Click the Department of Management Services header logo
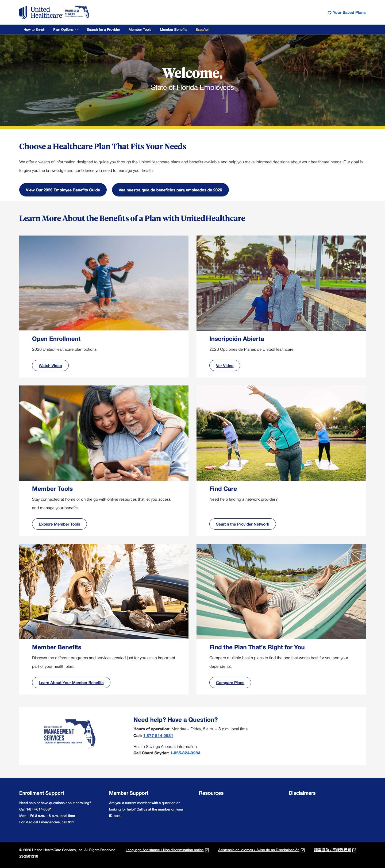The height and width of the screenshot is (868, 385). pos(77,12)
